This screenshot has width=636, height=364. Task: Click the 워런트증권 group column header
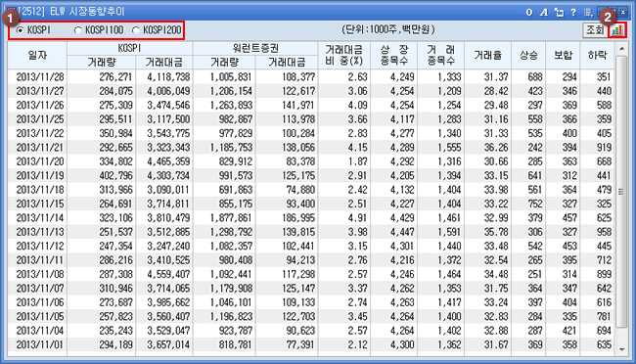(x=255, y=48)
